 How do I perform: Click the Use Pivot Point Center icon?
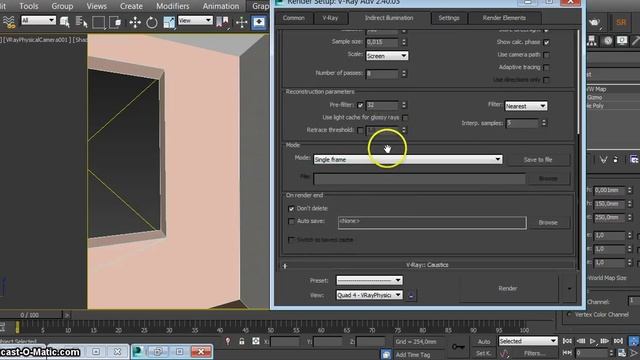coord(222,22)
